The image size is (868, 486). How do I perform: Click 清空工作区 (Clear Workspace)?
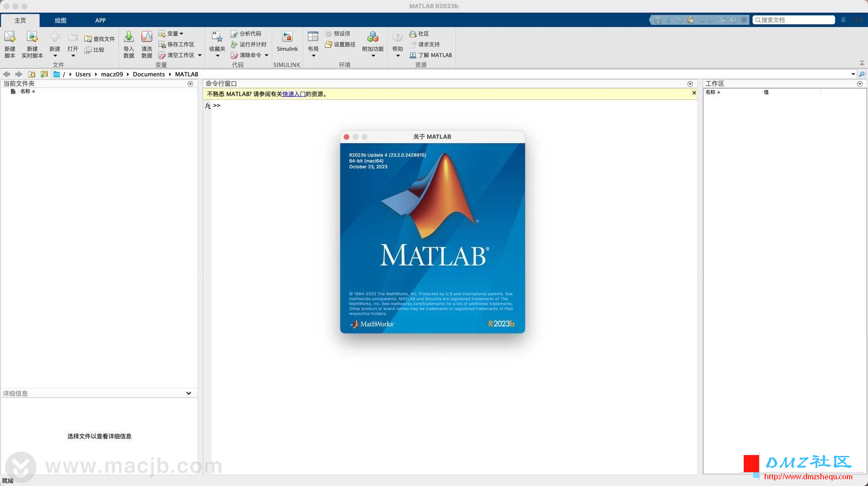coord(176,55)
